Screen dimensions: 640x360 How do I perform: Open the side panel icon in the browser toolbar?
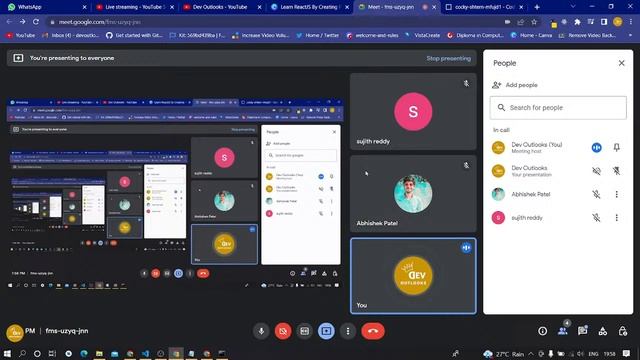coord(604,22)
